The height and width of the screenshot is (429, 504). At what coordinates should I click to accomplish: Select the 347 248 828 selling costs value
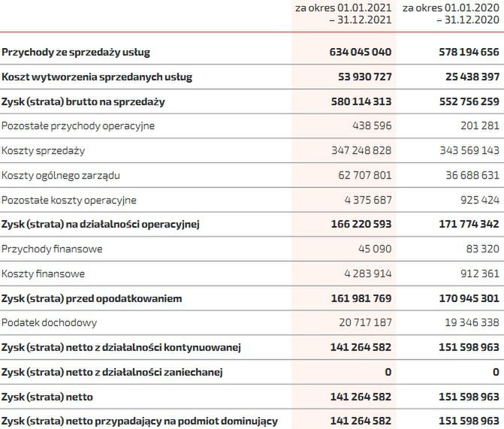tap(361, 151)
